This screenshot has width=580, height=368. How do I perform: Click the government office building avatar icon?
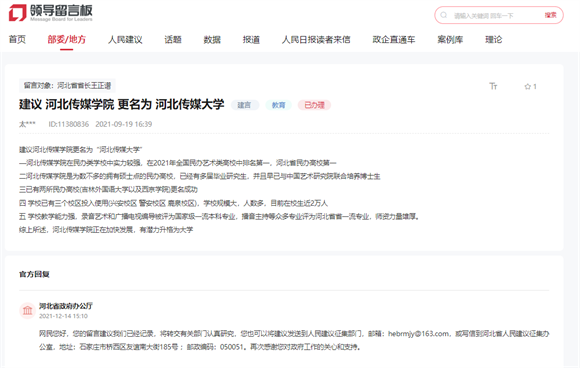(27, 310)
